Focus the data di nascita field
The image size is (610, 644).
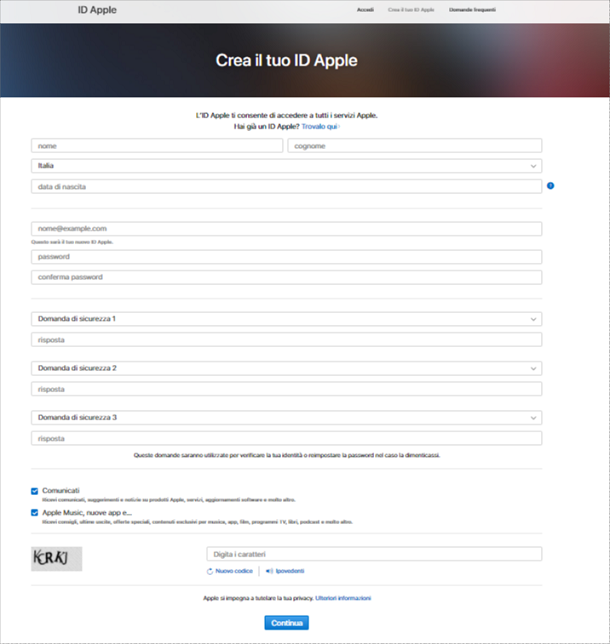click(x=286, y=186)
